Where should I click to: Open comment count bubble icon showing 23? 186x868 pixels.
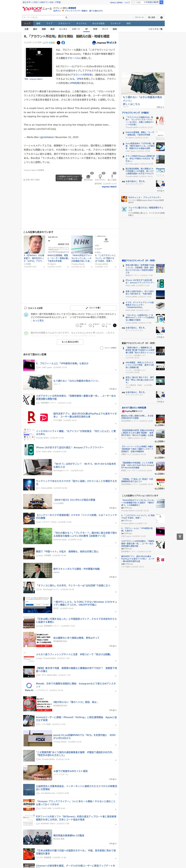45,43
